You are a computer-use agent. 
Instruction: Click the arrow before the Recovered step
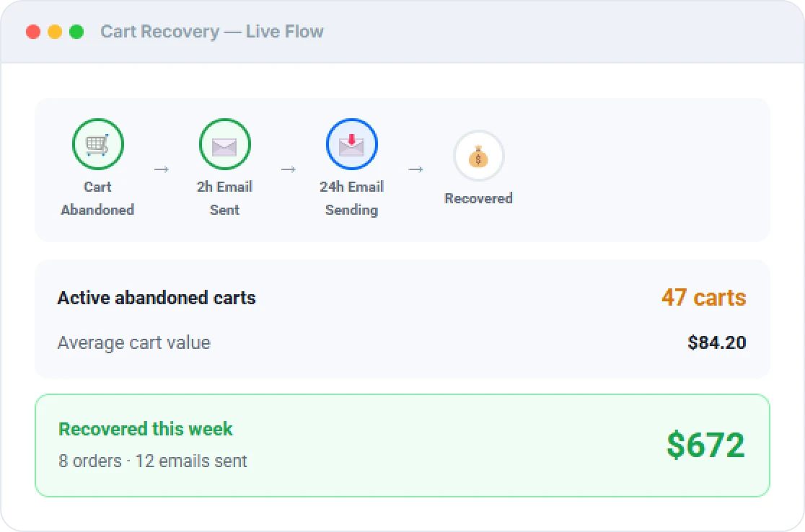pos(415,169)
